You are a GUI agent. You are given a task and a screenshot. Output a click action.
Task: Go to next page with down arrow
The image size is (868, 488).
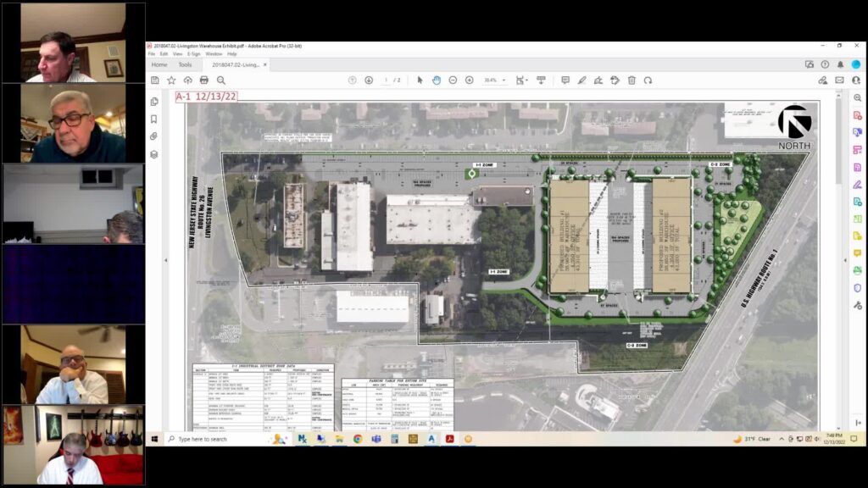369,80
